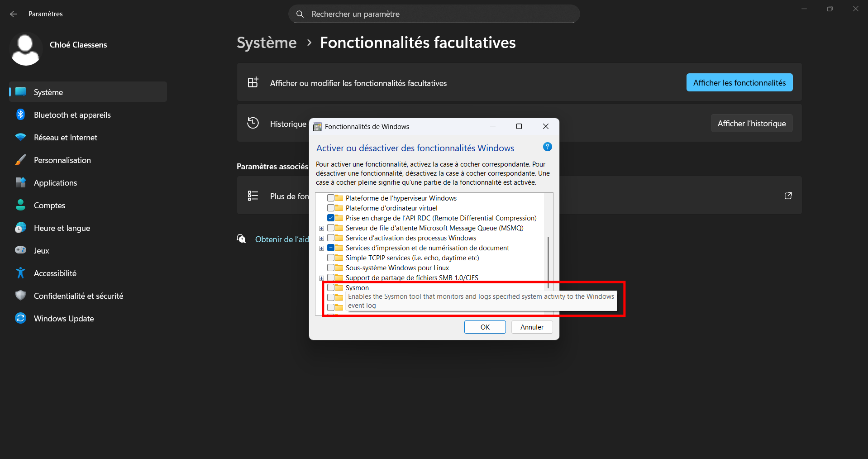
Task: Click Système in the breadcrumb
Action: (x=267, y=43)
